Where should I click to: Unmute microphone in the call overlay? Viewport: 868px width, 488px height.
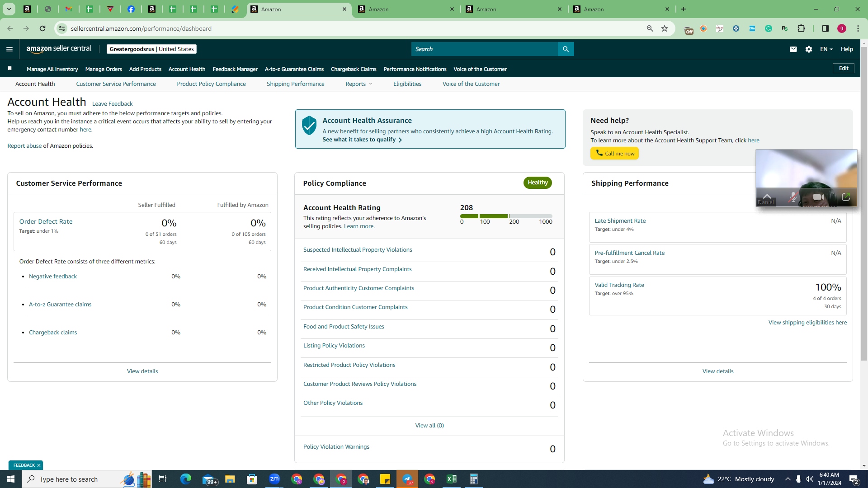click(x=793, y=197)
